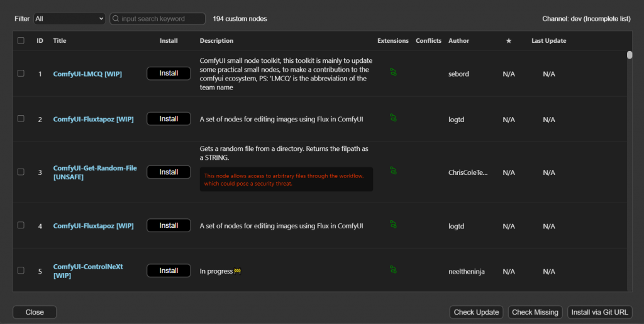The height and width of the screenshot is (324, 644).
Task: Check the box for ComfyUI-LMCQ row
Action: pyautogui.click(x=21, y=73)
